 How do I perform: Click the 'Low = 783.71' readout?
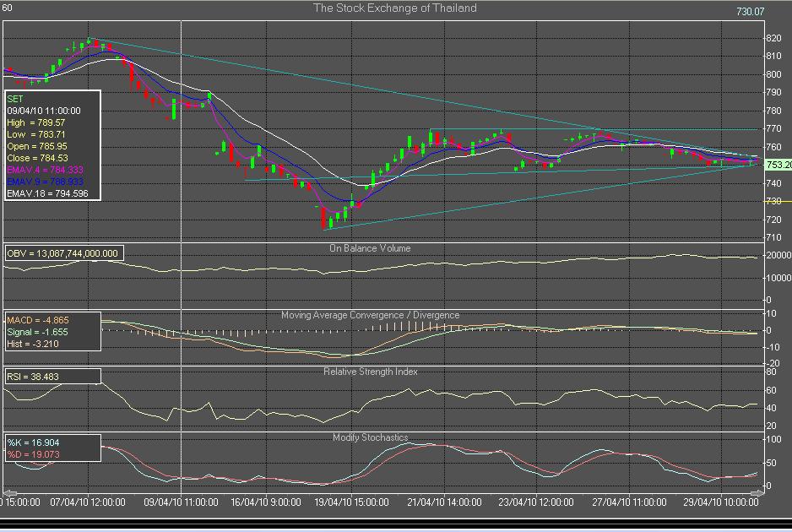point(35,134)
